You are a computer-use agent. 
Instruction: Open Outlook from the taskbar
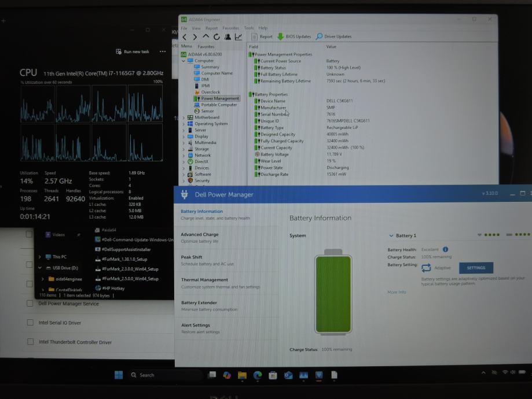pyautogui.click(x=288, y=375)
